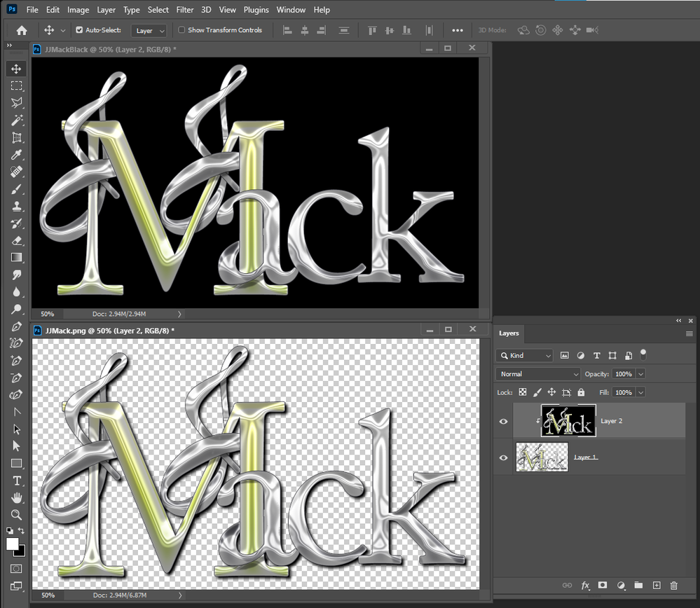The height and width of the screenshot is (608, 700).
Task: Swap foreground and background colors
Action: (x=21, y=531)
